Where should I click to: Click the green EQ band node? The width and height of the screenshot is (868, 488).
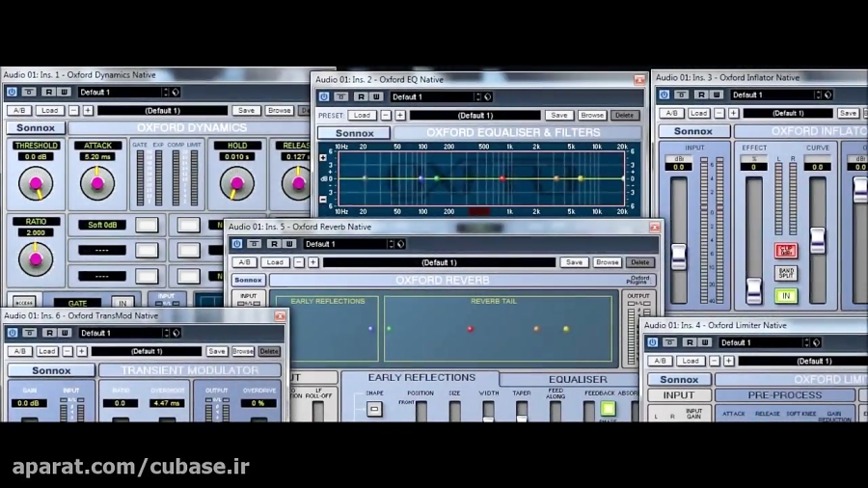tap(437, 178)
